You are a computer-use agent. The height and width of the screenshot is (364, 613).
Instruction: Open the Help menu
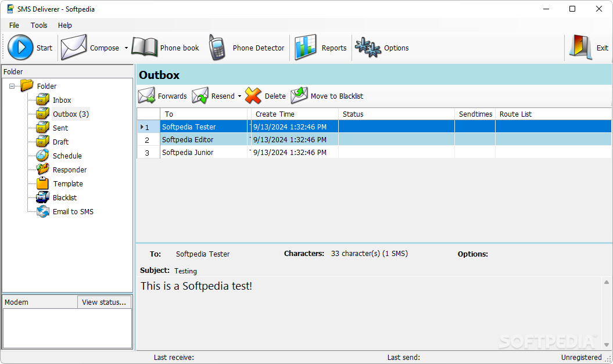tap(65, 26)
